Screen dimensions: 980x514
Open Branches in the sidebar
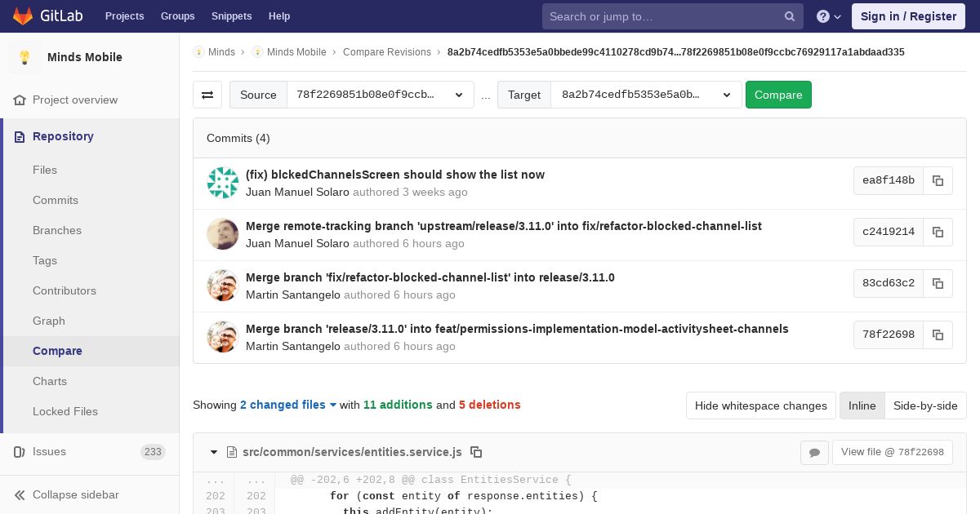coord(57,230)
